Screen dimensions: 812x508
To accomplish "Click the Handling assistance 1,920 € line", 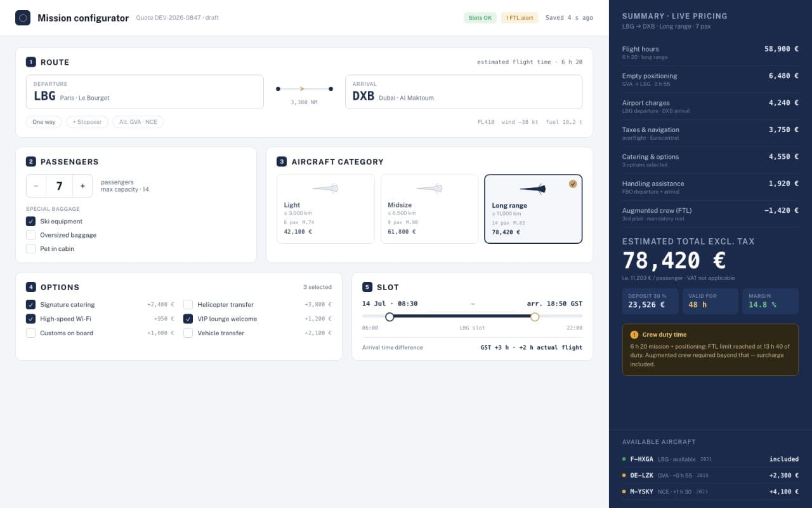I will (x=710, y=187).
